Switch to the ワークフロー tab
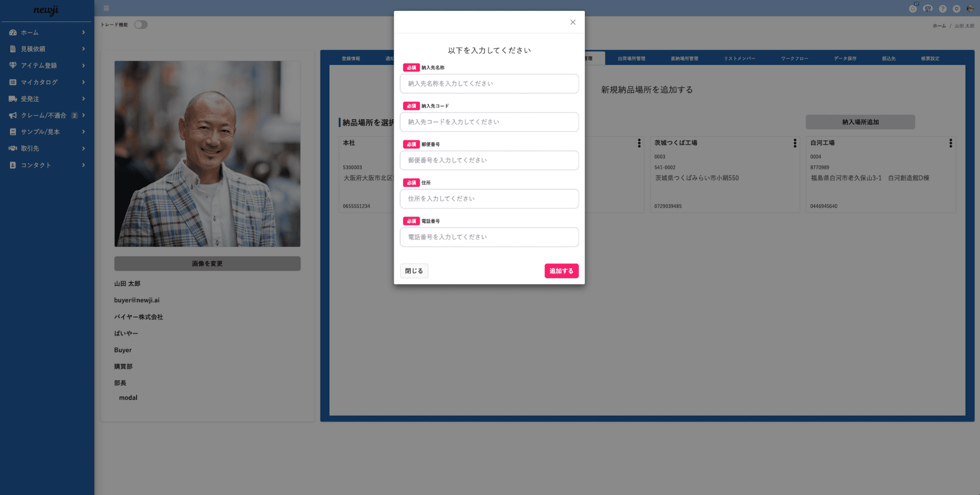 click(x=794, y=59)
